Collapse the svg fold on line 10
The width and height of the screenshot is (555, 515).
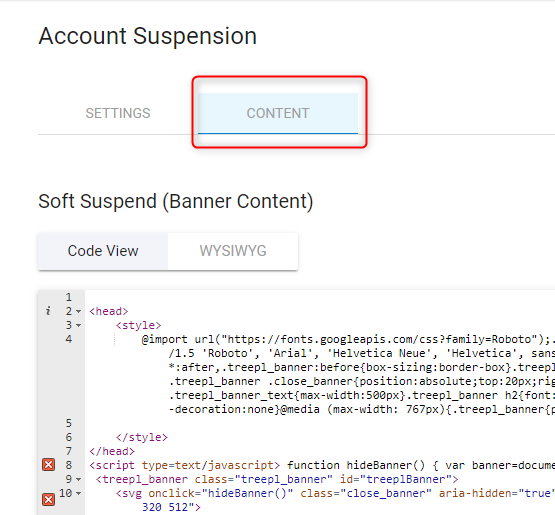tap(79, 493)
